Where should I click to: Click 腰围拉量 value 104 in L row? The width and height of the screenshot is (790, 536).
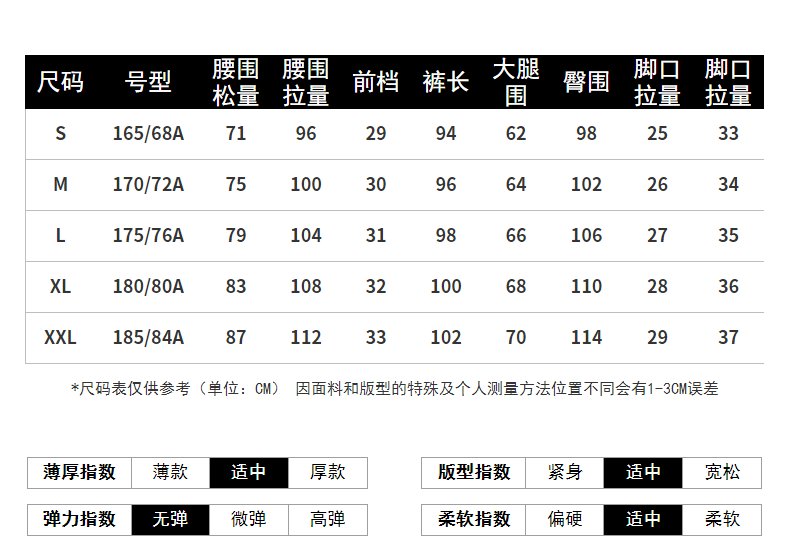[x=306, y=236]
